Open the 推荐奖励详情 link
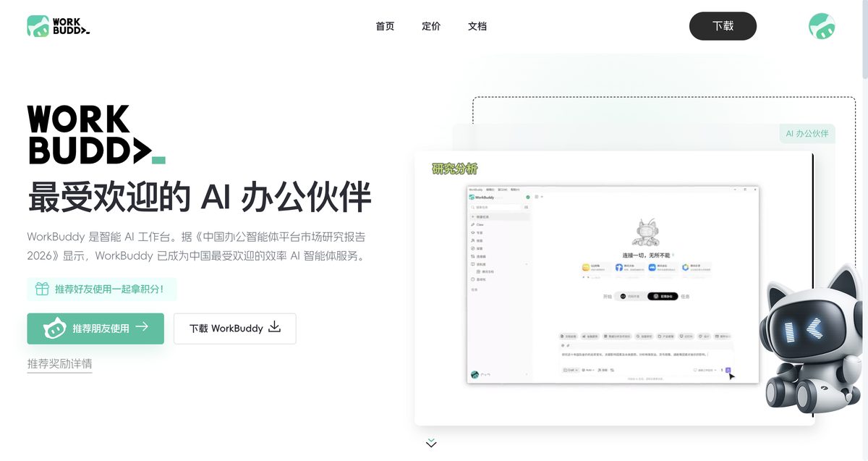The width and height of the screenshot is (868, 461). tap(59, 363)
